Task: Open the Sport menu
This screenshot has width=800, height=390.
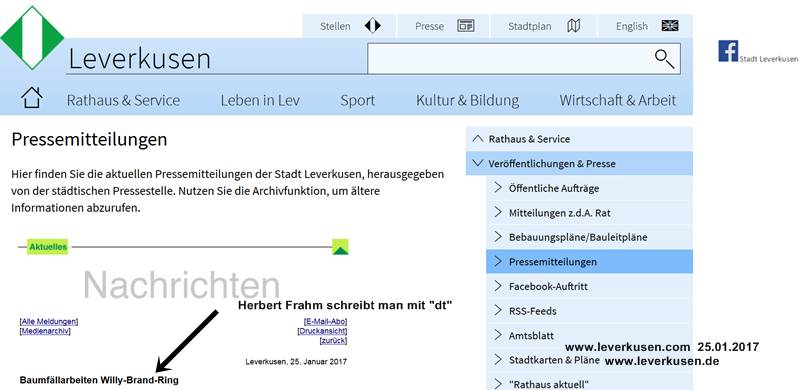Action: 358,100
